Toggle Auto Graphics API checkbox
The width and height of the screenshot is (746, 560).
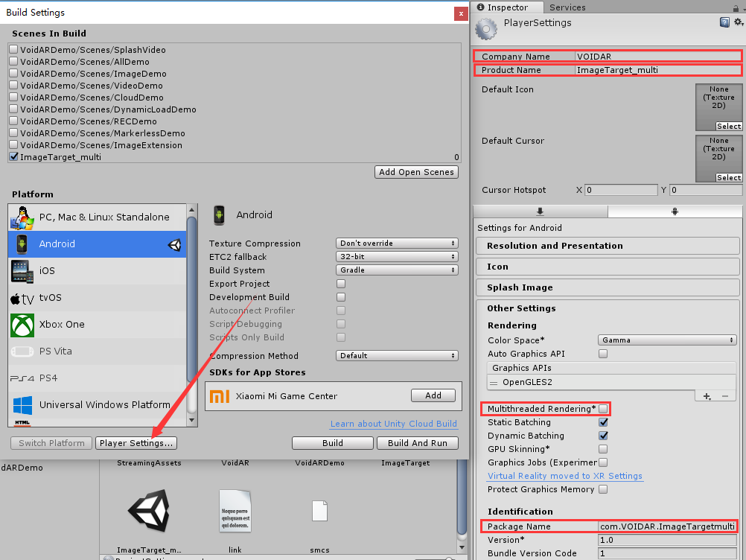pos(603,354)
